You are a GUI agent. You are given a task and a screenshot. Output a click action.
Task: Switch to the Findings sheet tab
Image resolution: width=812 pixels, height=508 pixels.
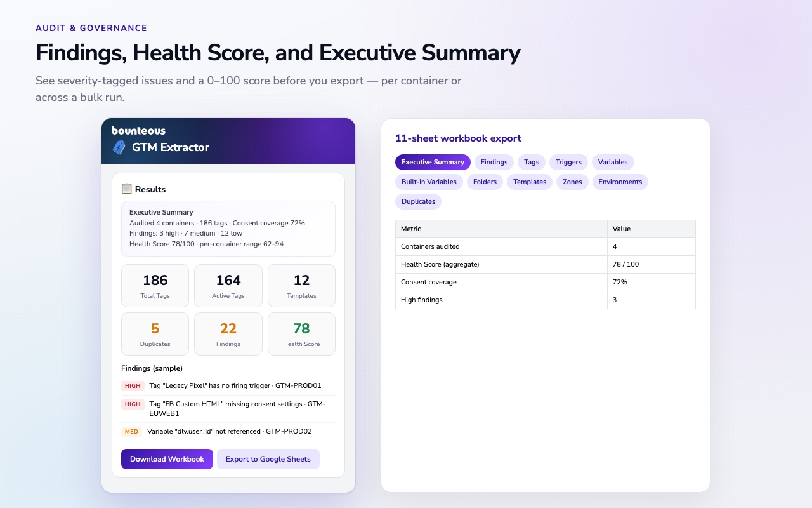coord(494,162)
